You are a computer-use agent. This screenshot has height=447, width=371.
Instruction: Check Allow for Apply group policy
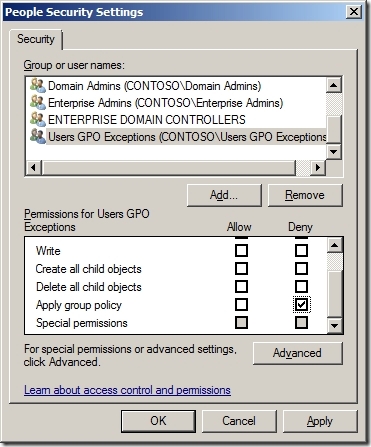[x=241, y=304]
